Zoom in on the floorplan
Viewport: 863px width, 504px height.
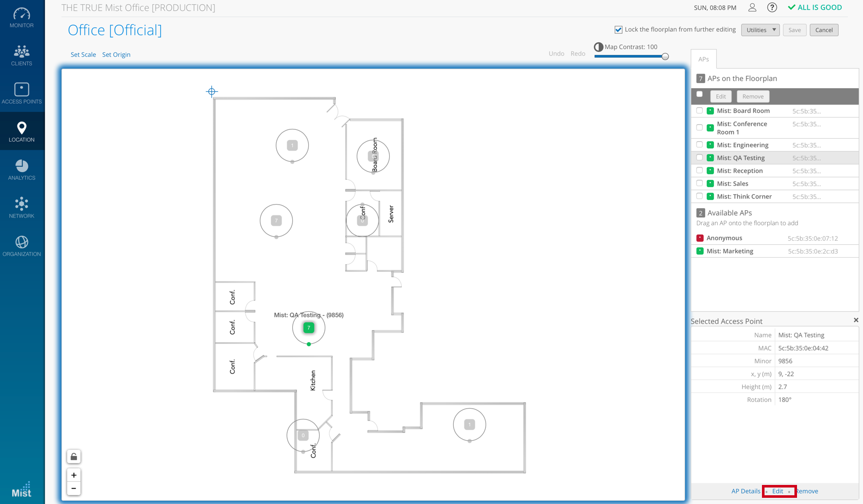[x=74, y=475]
